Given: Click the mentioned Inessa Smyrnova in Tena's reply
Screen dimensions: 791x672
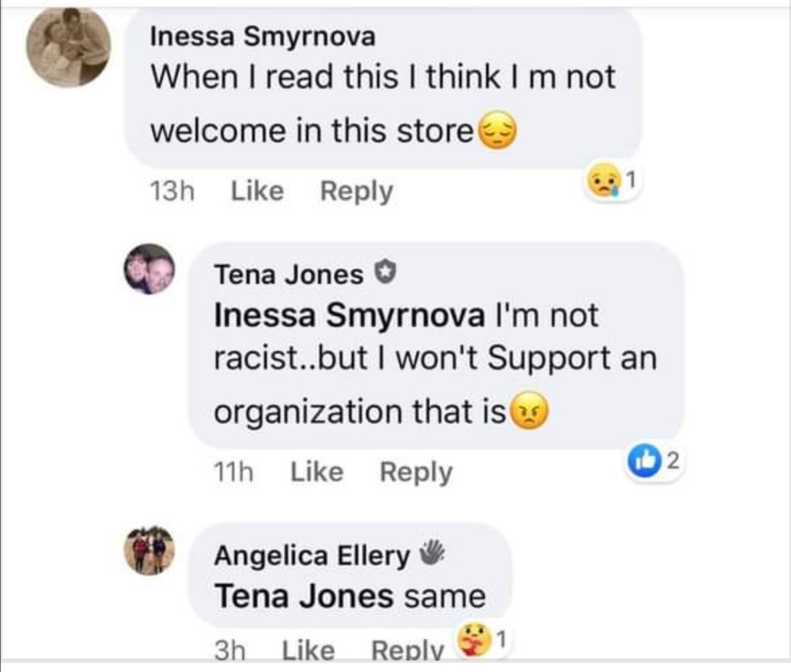Looking at the screenshot, I should click(349, 316).
